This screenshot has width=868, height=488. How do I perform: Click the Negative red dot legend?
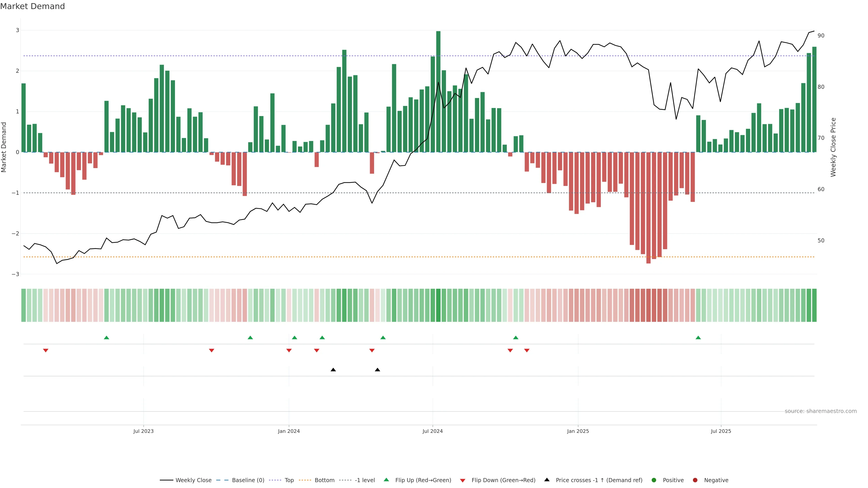point(695,480)
